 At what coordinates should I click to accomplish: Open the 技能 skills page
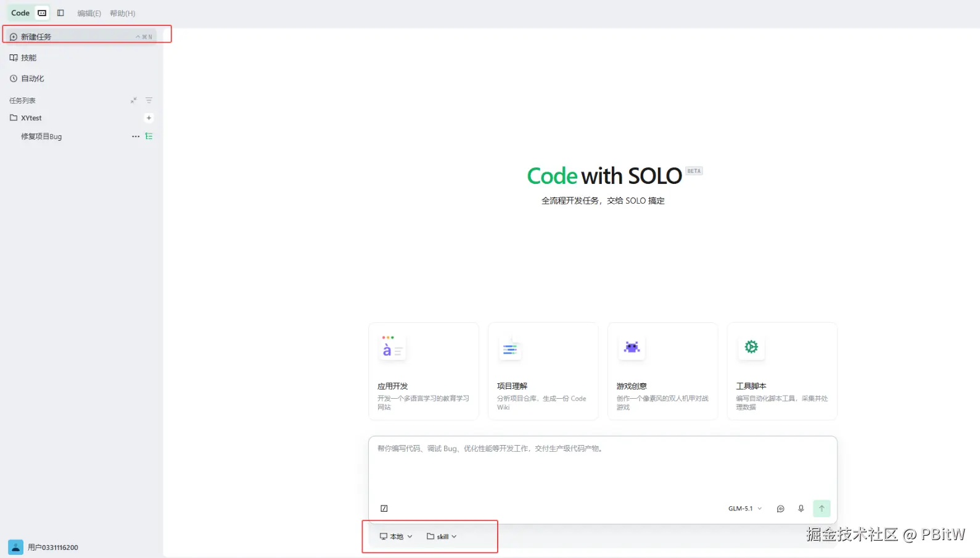81,57
